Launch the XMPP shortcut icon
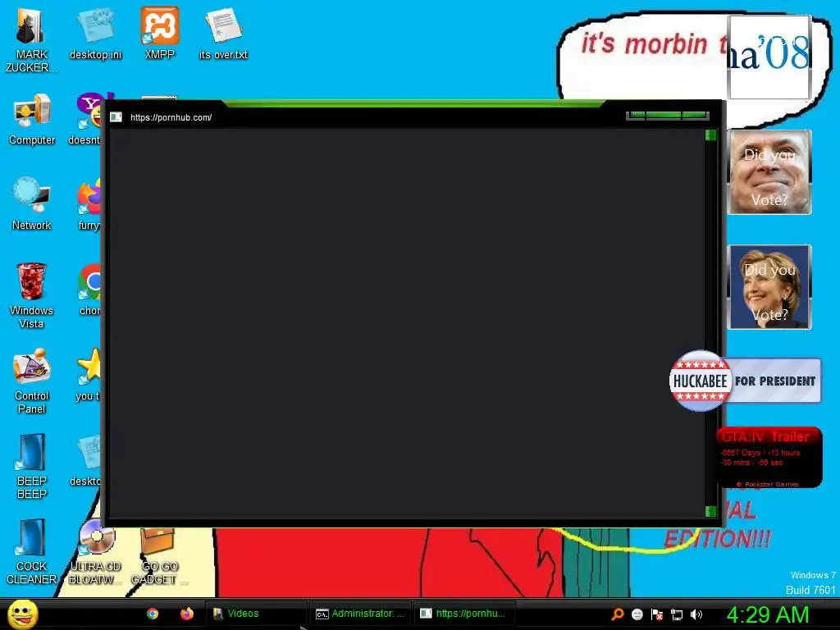The height and width of the screenshot is (630, 840). click(160, 33)
